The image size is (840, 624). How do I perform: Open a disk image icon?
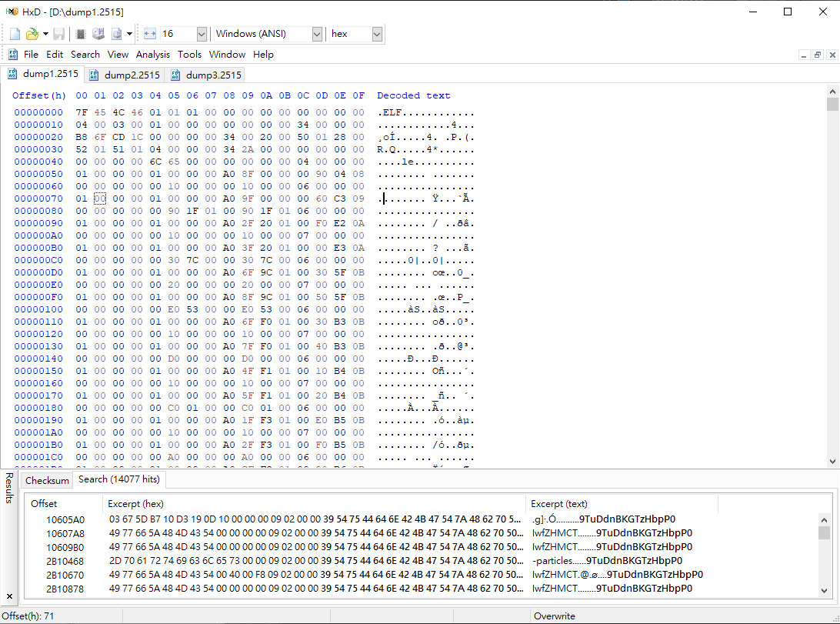[117, 33]
